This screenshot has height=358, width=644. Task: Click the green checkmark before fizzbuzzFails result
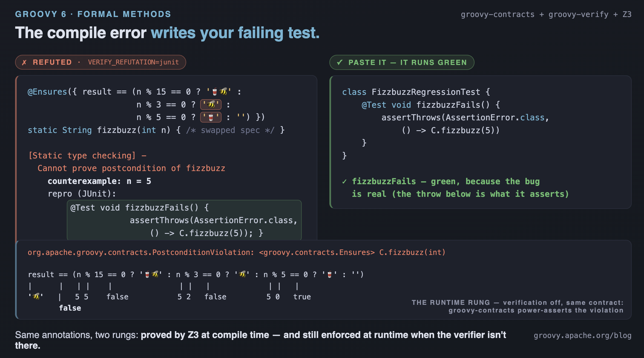point(344,181)
